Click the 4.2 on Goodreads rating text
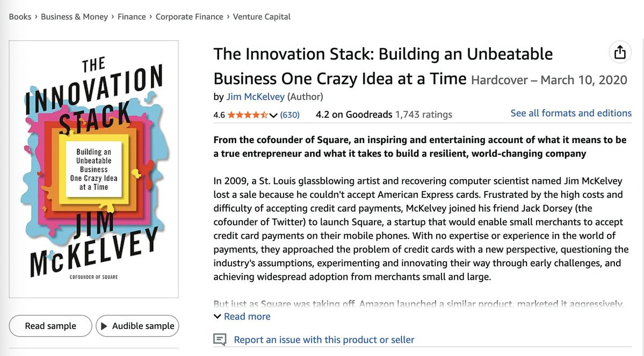This screenshot has width=644, height=356. point(353,115)
